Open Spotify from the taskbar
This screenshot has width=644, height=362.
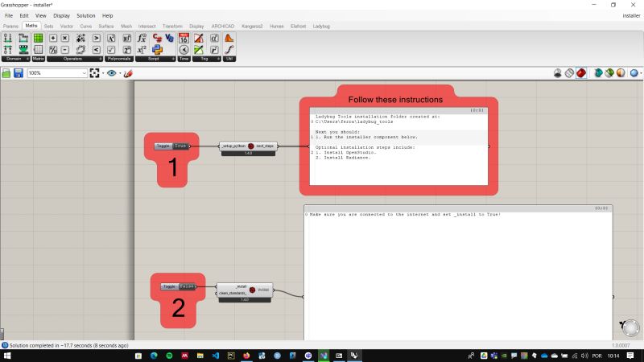pyautogui.click(x=169, y=356)
